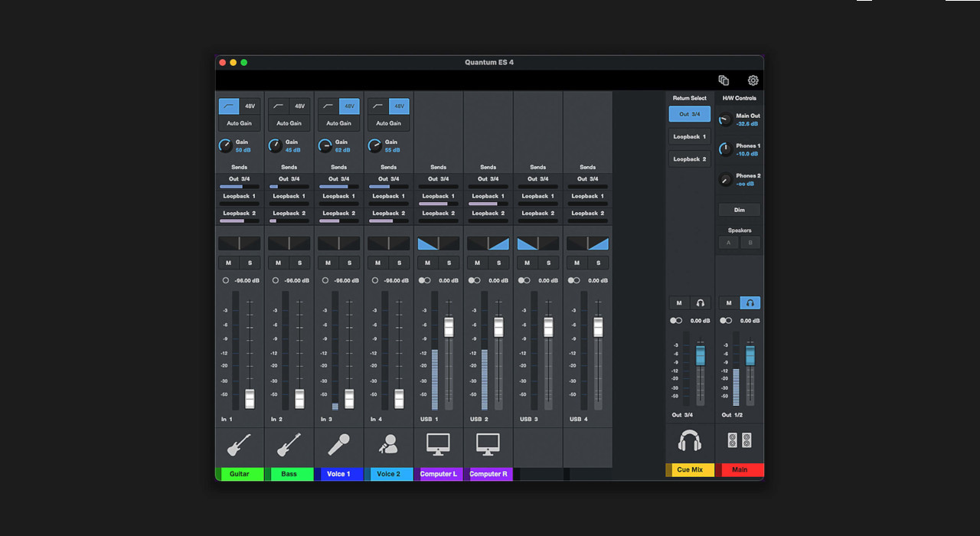
Task: Click the blue Voice 1 channel label
Action: point(339,474)
